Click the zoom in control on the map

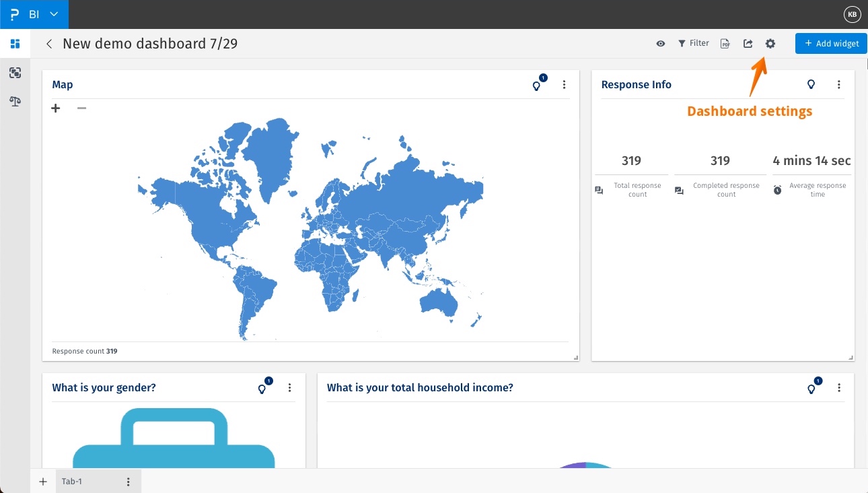56,108
